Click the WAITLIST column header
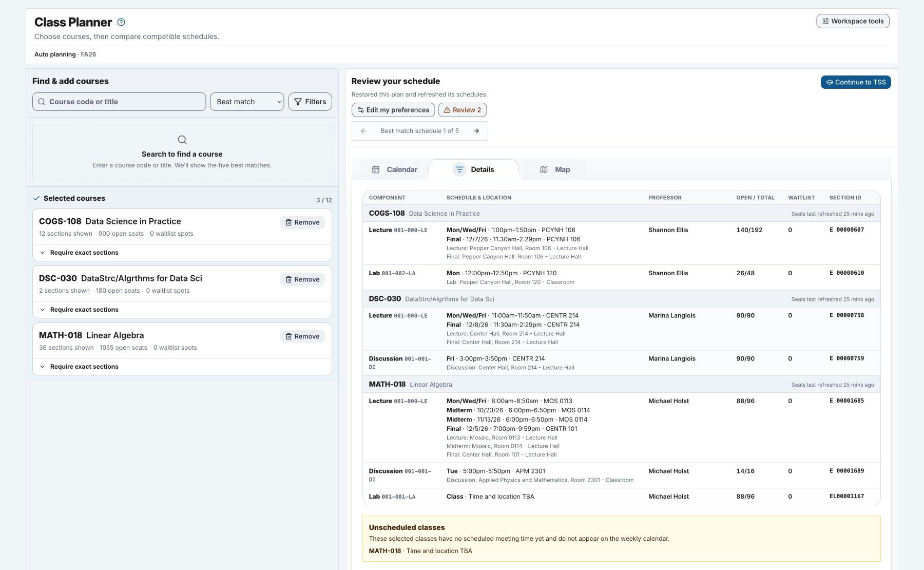The image size is (924, 570). pyautogui.click(x=801, y=198)
